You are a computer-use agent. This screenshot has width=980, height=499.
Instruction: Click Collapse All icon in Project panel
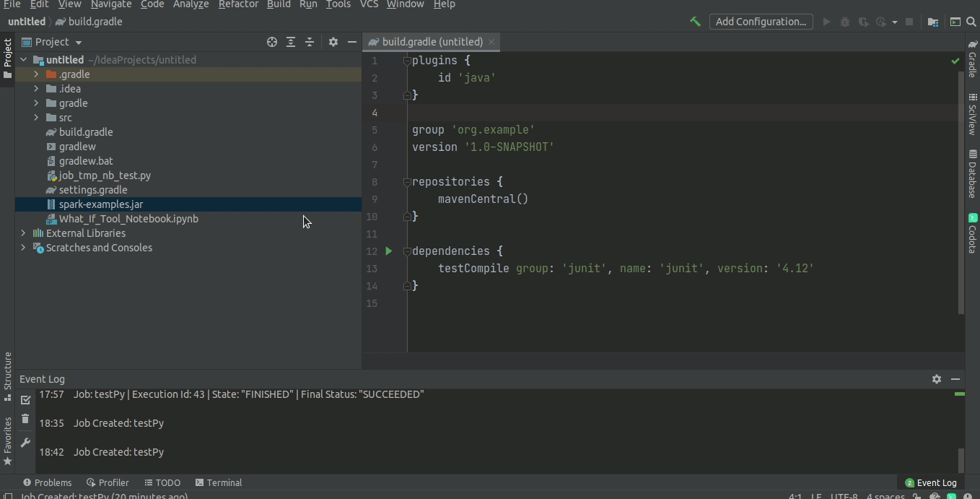pyautogui.click(x=310, y=42)
